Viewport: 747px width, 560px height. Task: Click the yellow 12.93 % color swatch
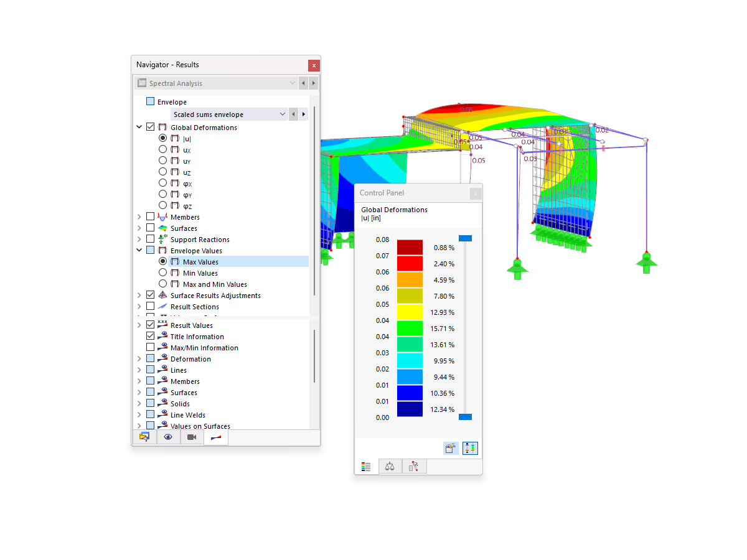[x=410, y=312]
